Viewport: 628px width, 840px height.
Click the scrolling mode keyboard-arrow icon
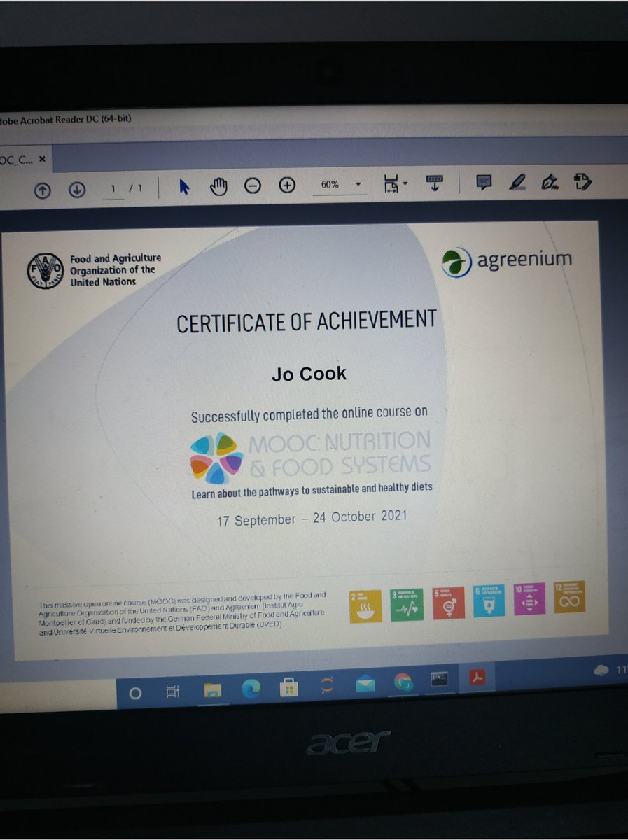point(435,183)
